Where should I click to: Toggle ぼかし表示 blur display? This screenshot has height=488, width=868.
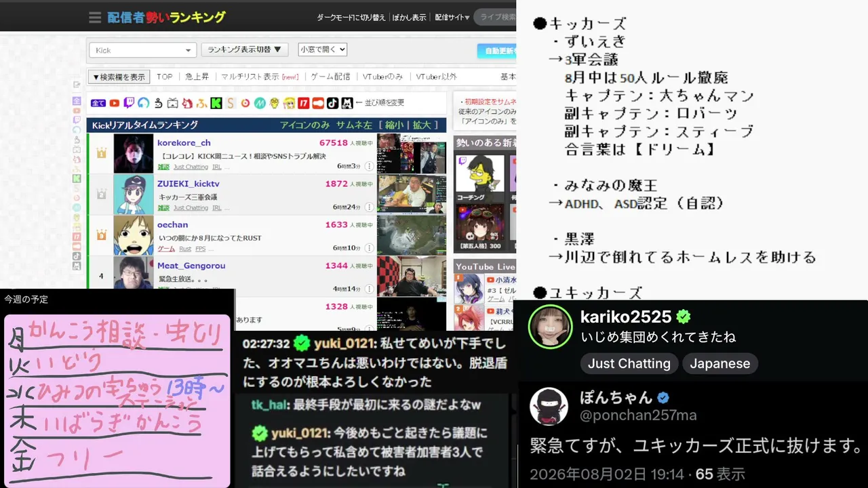410,18
